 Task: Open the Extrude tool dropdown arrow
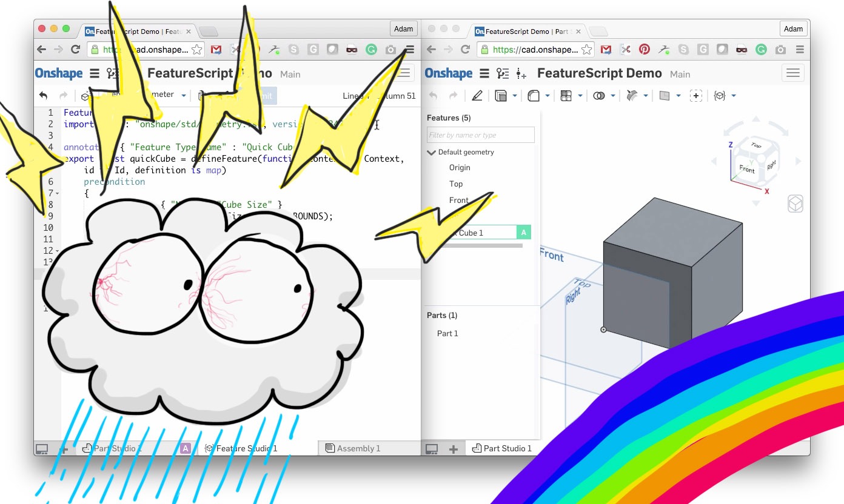coord(515,96)
